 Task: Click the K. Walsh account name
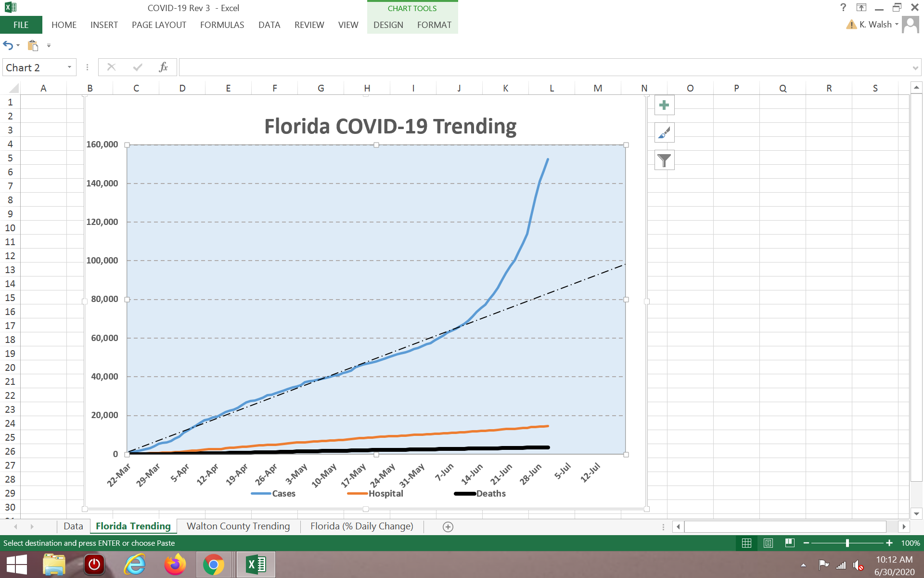[x=875, y=24]
